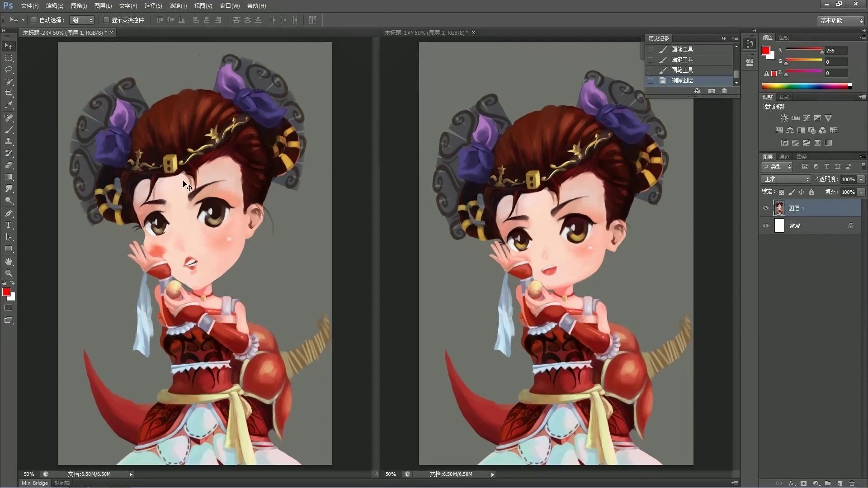868x488 pixels.
Task: Select the Crop tool
Action: pos(9,93)
